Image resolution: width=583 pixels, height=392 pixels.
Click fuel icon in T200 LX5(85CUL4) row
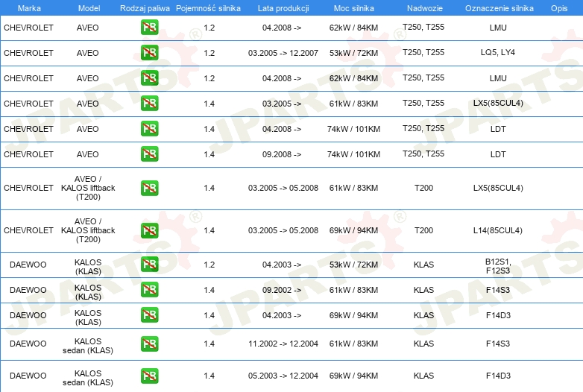tap(149, 188)
